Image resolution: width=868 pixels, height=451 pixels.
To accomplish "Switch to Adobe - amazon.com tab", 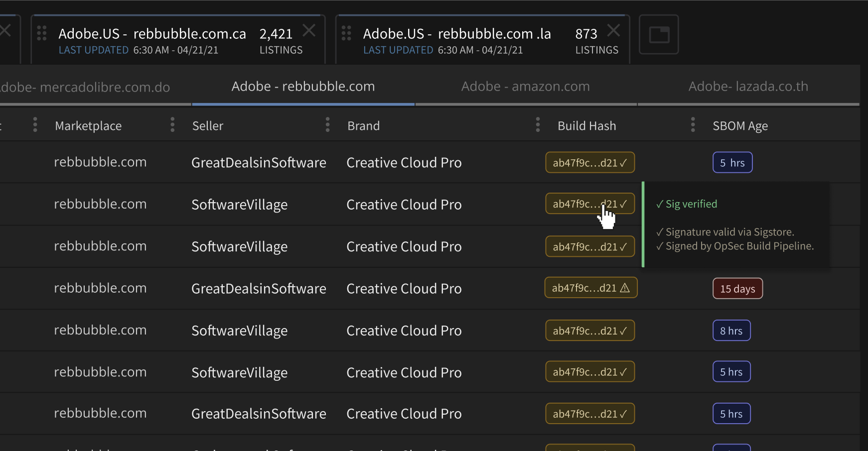I will [x=526, y=87].
